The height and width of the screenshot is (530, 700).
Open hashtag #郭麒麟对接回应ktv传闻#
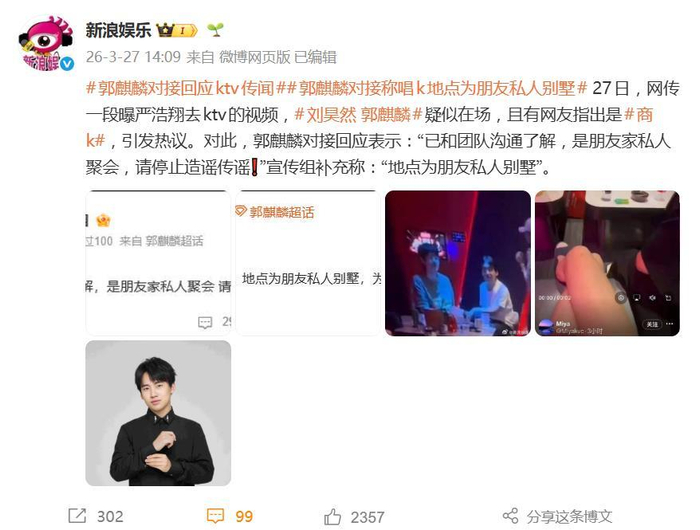click(x=181, y=88)
